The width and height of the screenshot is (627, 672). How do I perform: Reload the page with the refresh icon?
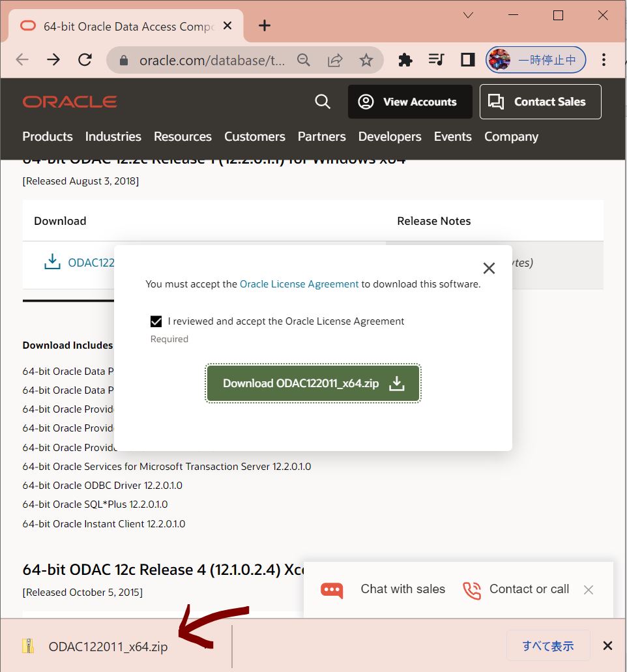pos(85,60)
